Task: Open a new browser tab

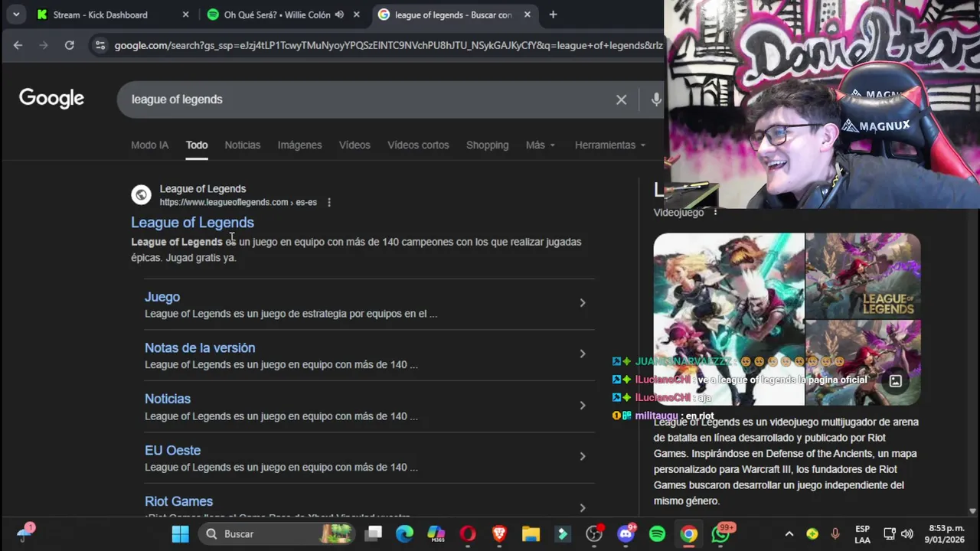Action: click(x=553, y=15)
